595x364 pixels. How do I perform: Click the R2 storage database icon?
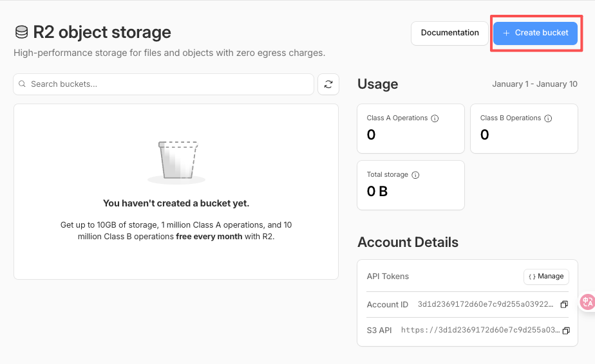22,32
